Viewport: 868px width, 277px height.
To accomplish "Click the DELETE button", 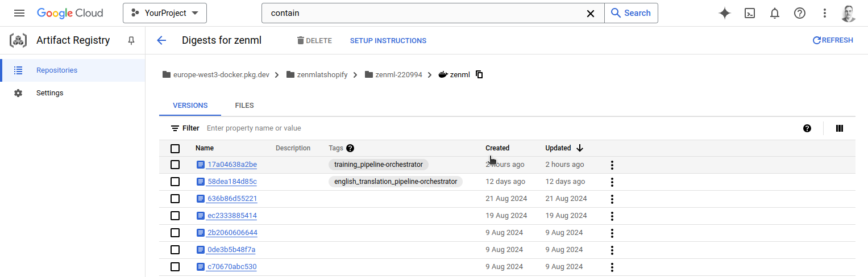I will tap(314, 41).
